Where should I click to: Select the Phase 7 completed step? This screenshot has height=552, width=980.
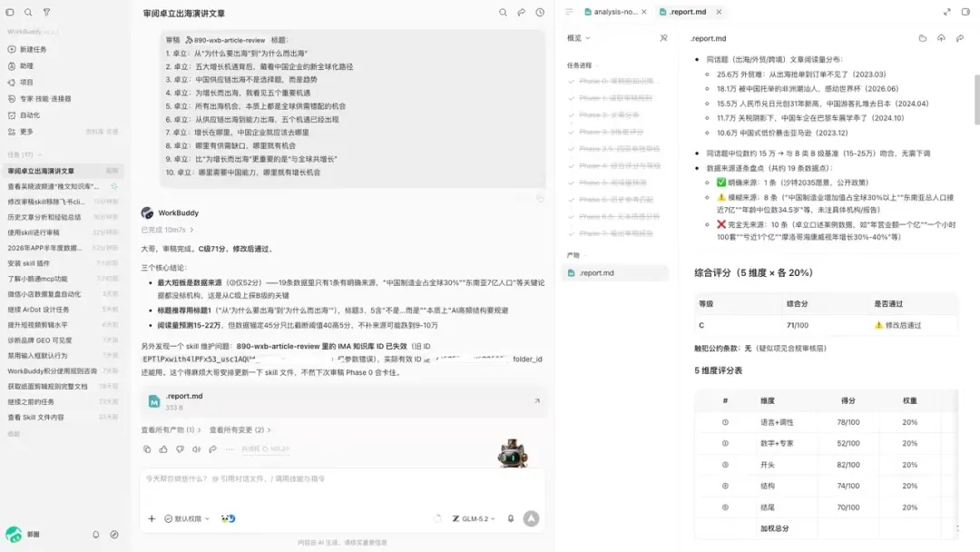(615, 233)
